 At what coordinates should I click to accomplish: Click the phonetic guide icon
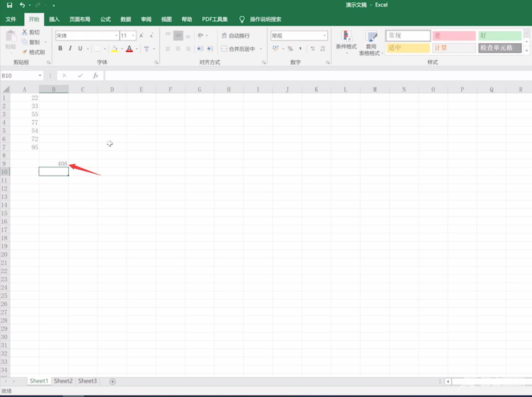pyautogui.click(x=146, y=48)
